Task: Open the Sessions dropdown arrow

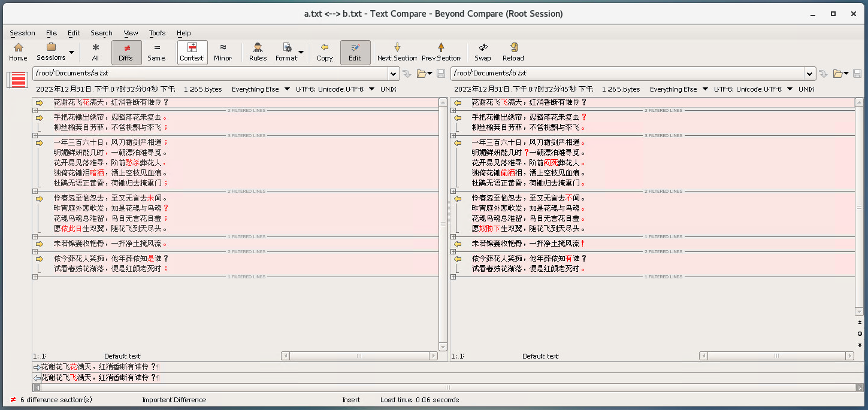Action: point(72,53)
